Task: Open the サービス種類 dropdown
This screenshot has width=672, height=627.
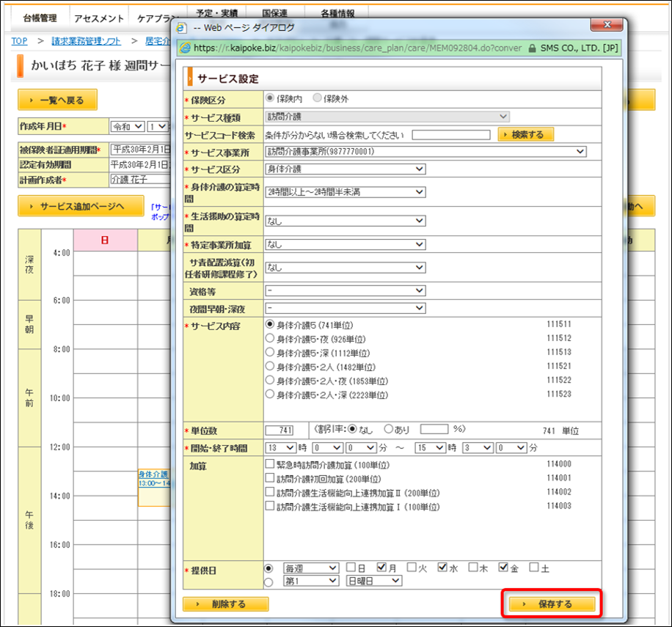Action: coord(387,117)
